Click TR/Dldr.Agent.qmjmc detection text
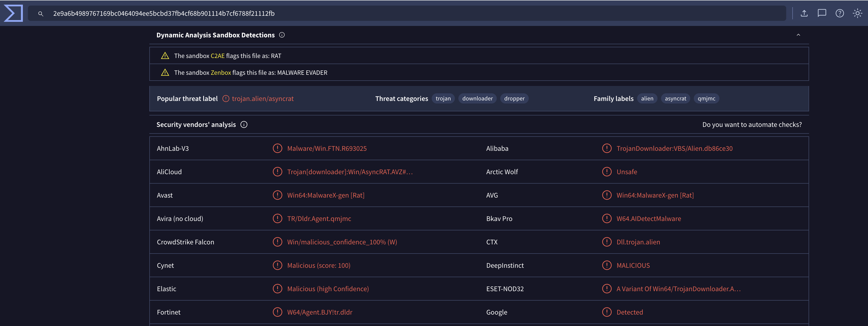The width and height of the screenshot is (868, 326). pyautogui.click(x=319, y=219)
